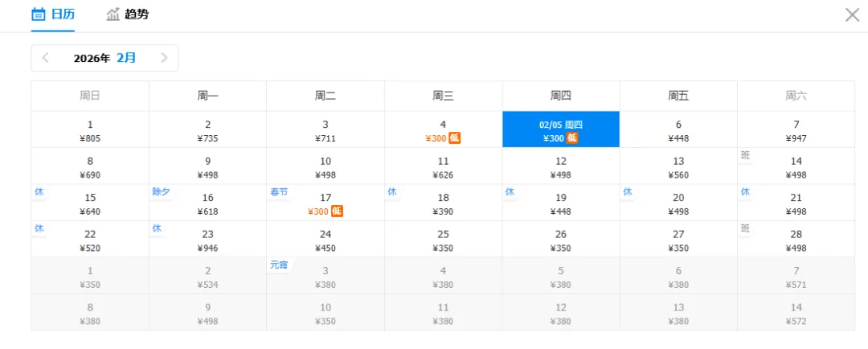Close the price calendar panel
Viewport: 868px width, 349px height.
853,15
